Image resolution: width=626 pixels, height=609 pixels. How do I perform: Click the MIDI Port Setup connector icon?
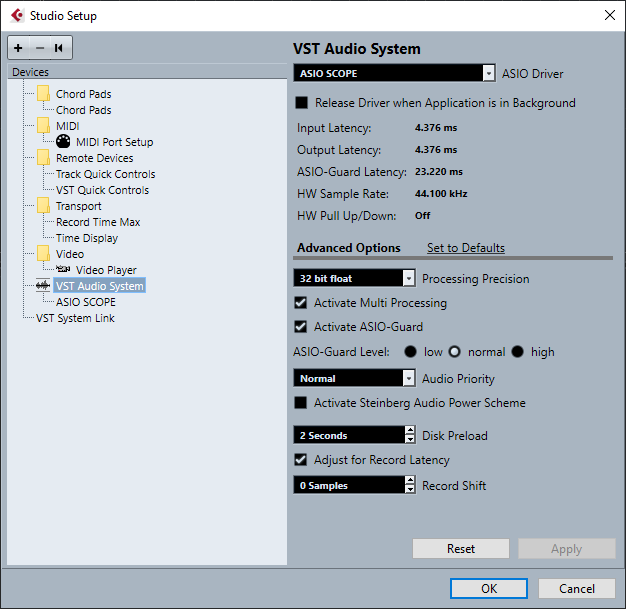[x=63, y=141]
